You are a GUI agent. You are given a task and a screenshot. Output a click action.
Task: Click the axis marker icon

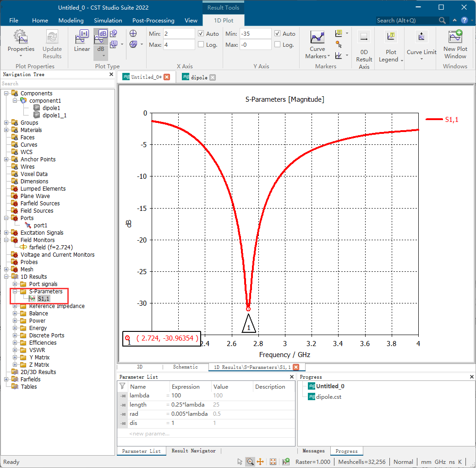(x=339, y=55)
